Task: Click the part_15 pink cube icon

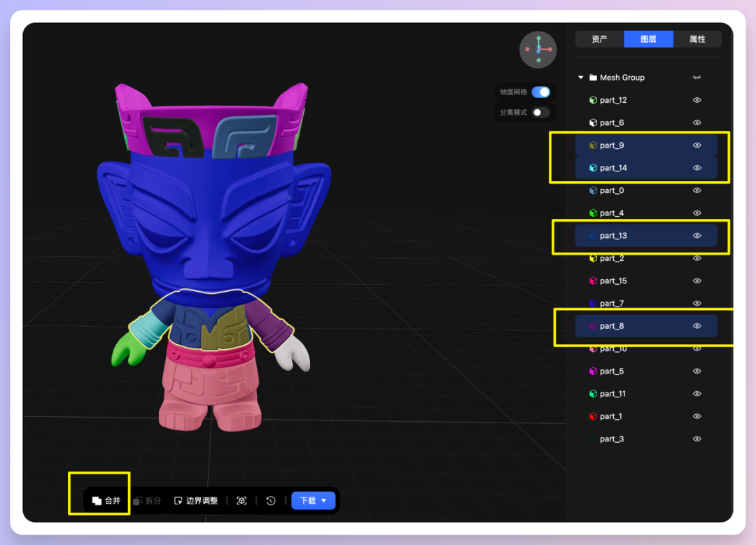Action: tap(592, 281)
